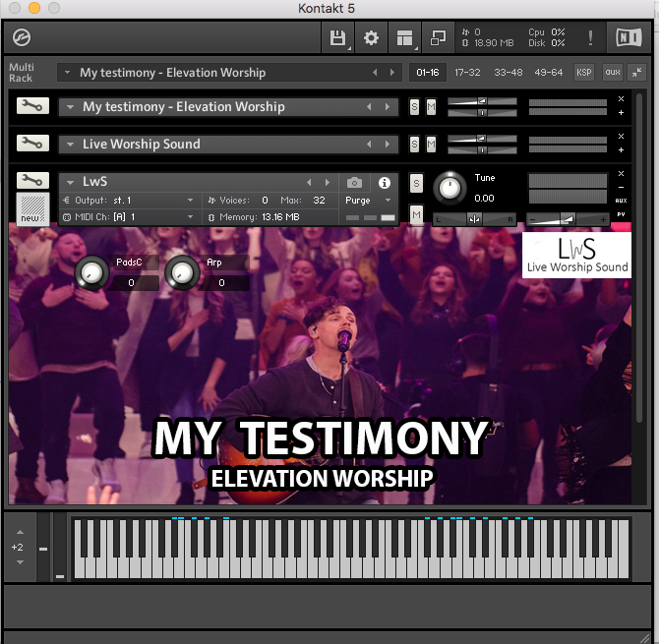
Task: Expand Live Worship Sound with plus
Action: pyautogui.click(x=621, y=150)
